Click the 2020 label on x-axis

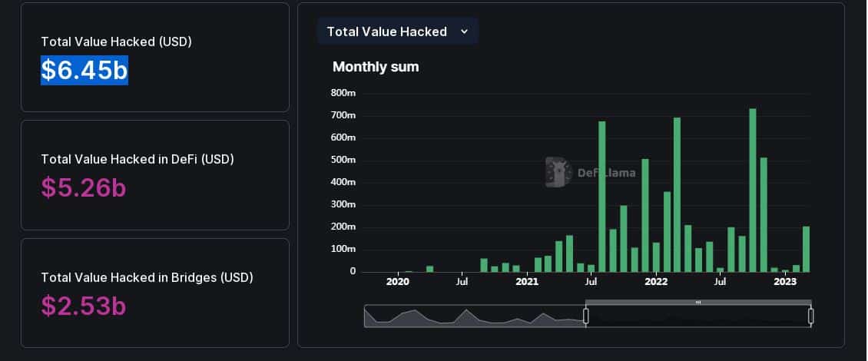(397, 282)
